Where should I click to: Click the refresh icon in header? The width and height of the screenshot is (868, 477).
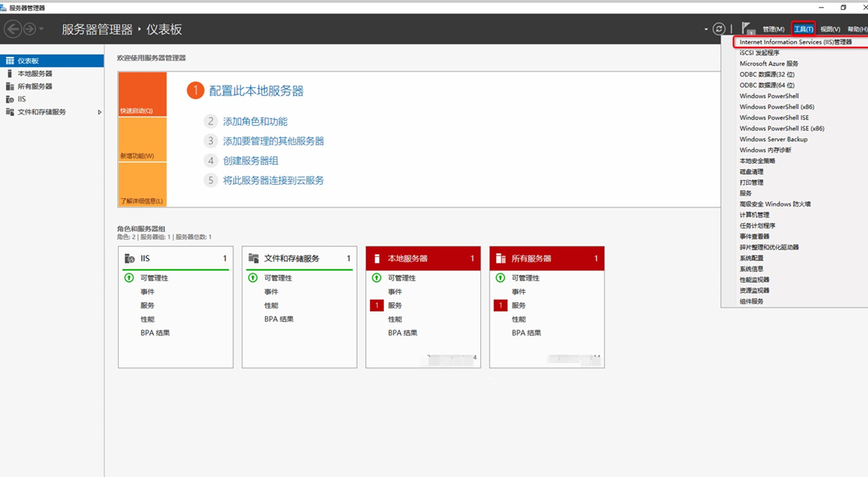point(719,30)
